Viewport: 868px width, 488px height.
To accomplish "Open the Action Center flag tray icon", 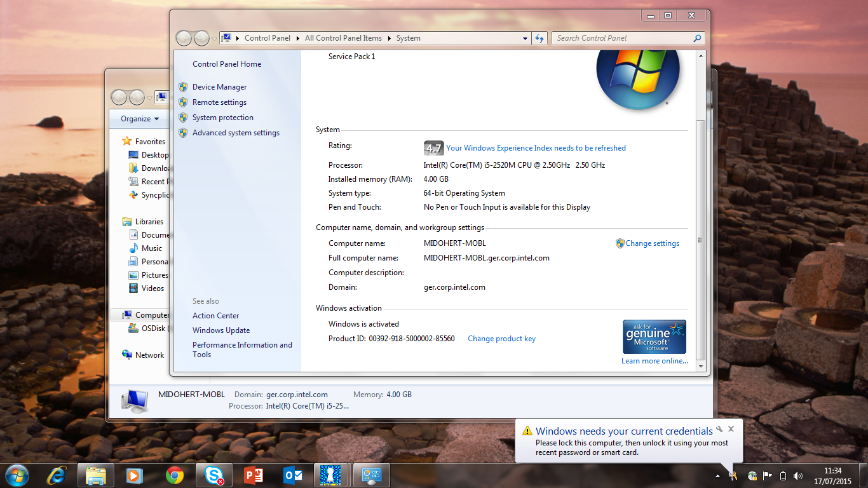I will click(x=768, y=475).
